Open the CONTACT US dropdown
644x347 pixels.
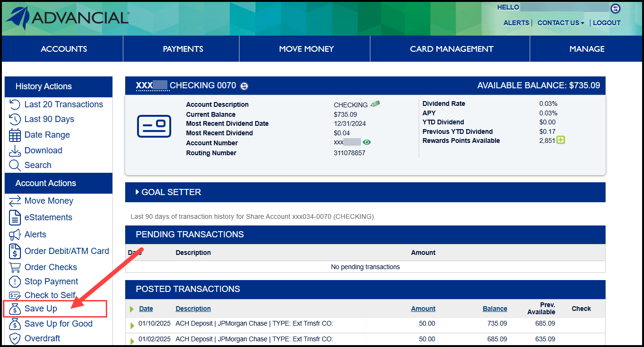[561, 23]
